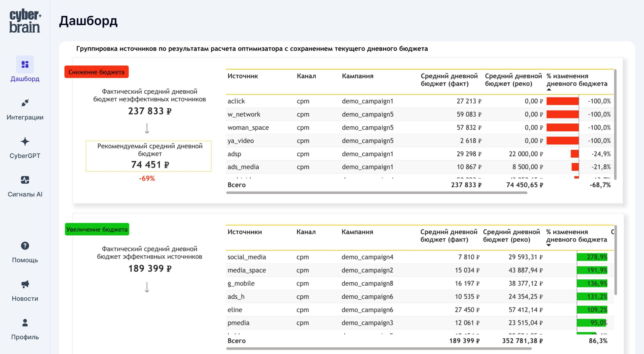Select the social_media source row
The width and height of the screenshot is (644, 354).
click(247, 257)
